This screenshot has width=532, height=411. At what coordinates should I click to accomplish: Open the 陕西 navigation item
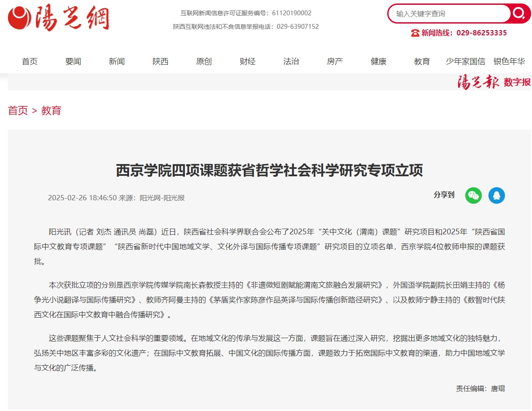tap(160, 62)
